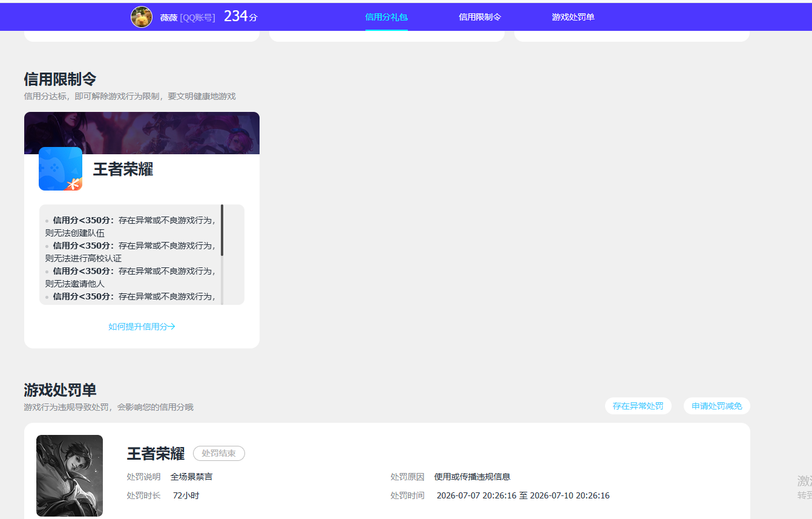The image size is (812, 519).
Task: Open the 如何提升信用分 link
Action: (x=142, y=327)
